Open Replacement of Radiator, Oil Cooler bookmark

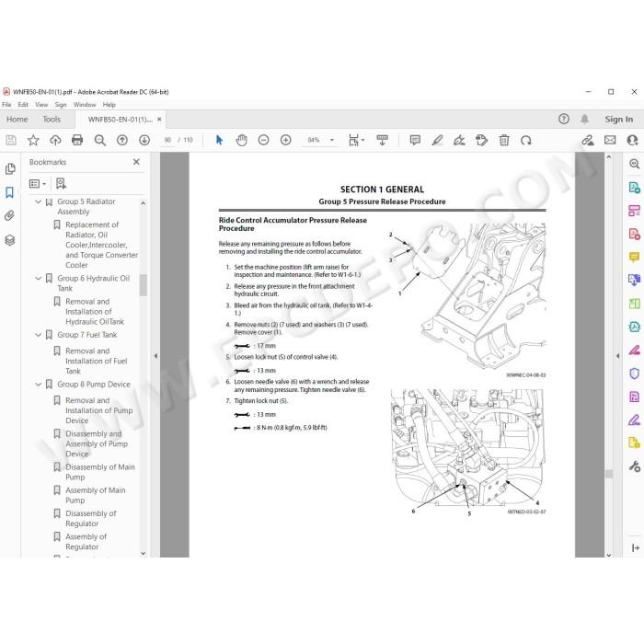click(x=101, y=245)
